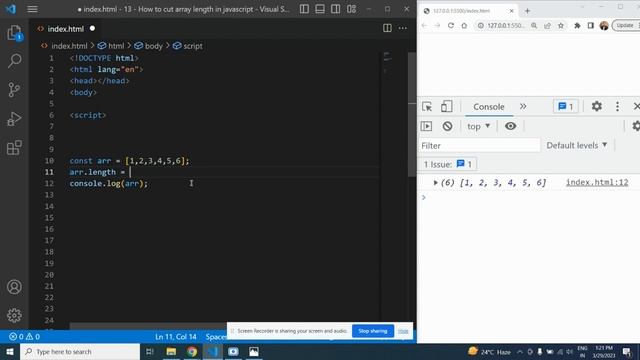
Task: Select the Console tab in DevTools
Action: 489,107
